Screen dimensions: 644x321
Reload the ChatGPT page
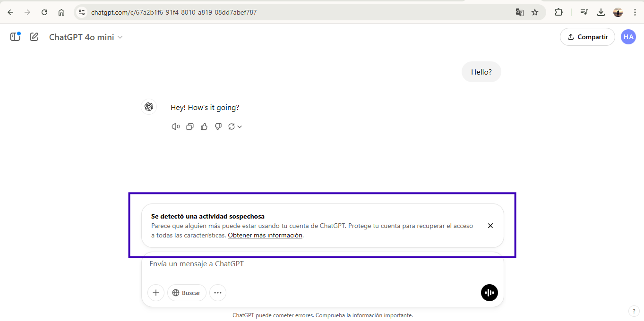coord(44,12)
